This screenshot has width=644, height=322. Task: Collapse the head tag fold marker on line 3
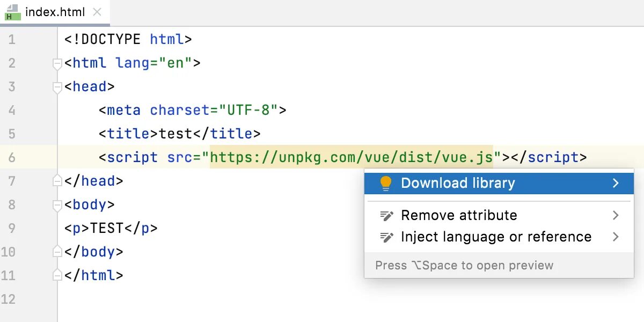tap(57, 87)
